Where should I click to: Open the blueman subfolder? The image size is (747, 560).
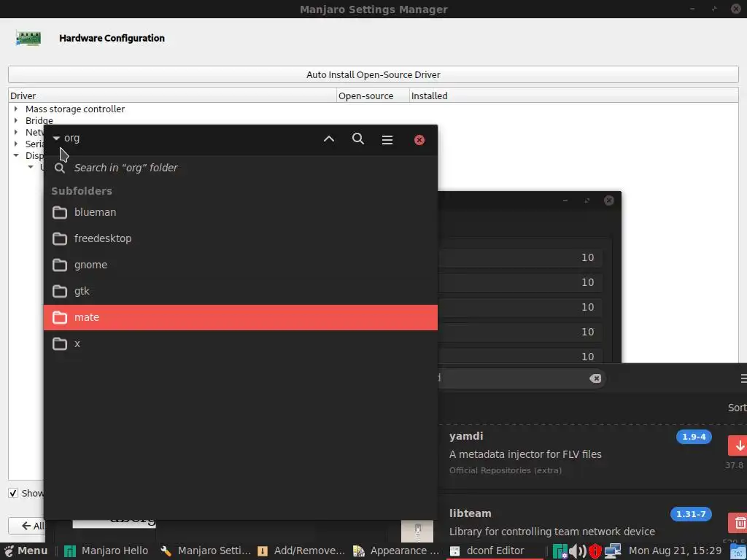pos(241,212)
